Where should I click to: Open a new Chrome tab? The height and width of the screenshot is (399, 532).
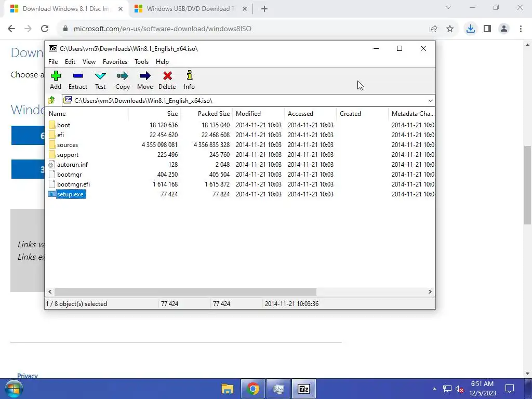pyautogui.click(x=264, y=9)
